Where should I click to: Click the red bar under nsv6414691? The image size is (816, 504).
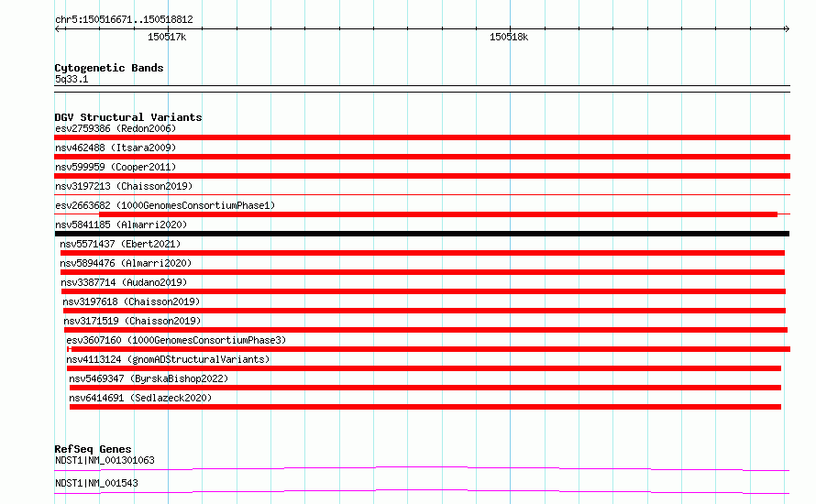[425, 407]
